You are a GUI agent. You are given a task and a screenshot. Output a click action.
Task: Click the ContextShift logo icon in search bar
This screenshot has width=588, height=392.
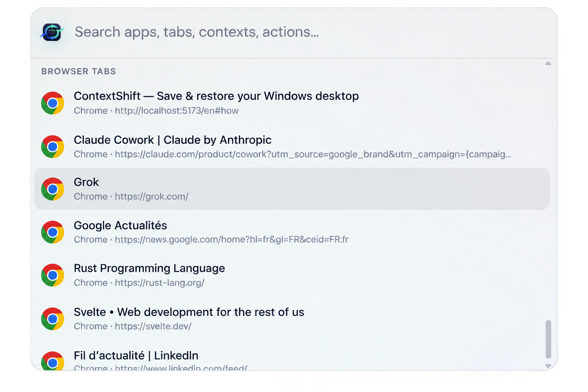(x=52, y=32)
